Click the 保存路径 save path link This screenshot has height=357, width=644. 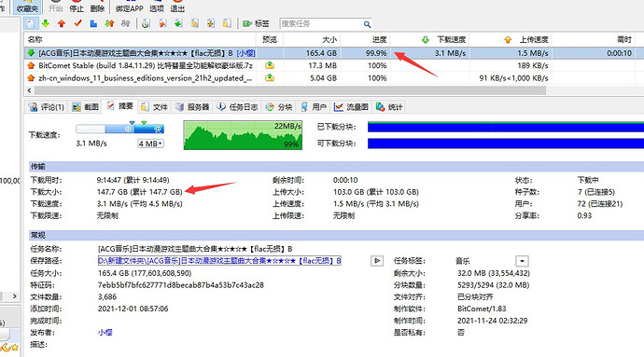tap(219, 261)
